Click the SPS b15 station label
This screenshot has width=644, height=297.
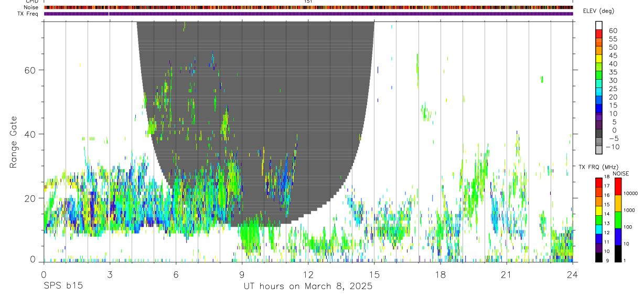62,287
